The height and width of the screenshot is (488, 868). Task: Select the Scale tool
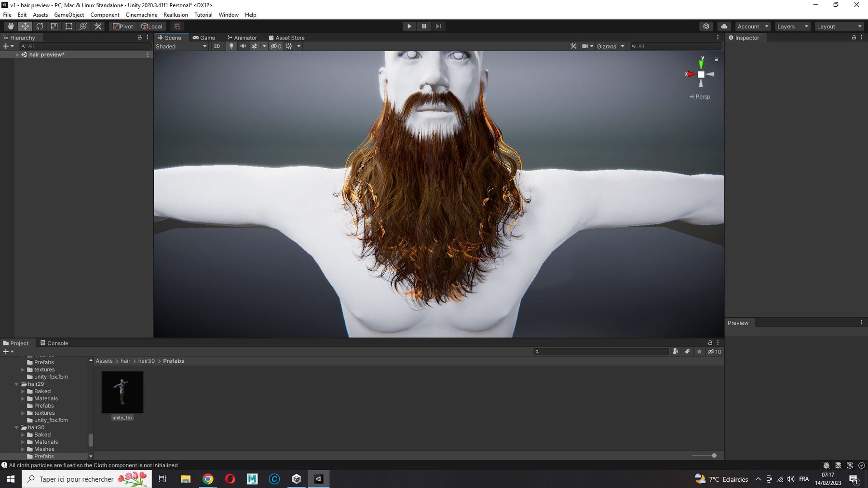(54, 26)
